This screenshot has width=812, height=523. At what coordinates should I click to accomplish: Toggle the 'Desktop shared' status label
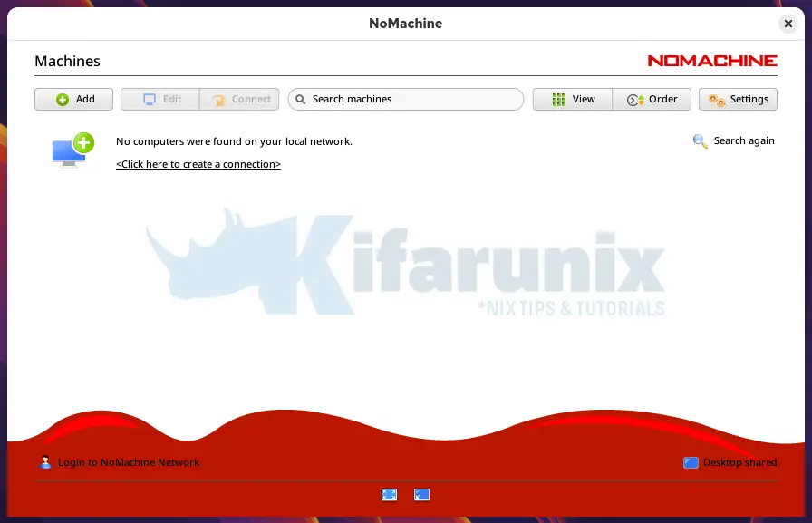739,462
